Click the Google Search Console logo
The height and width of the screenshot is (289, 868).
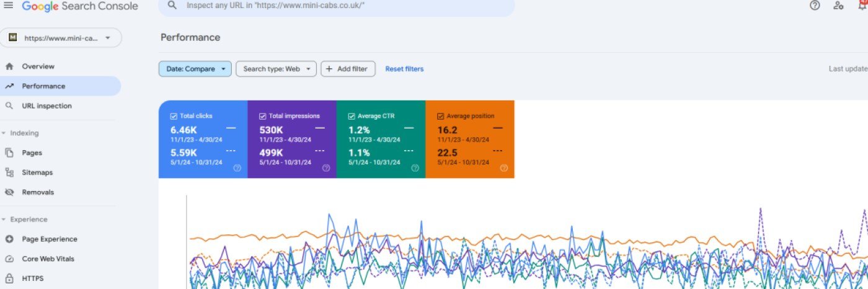pyautogui.click(x=80, y=6)
